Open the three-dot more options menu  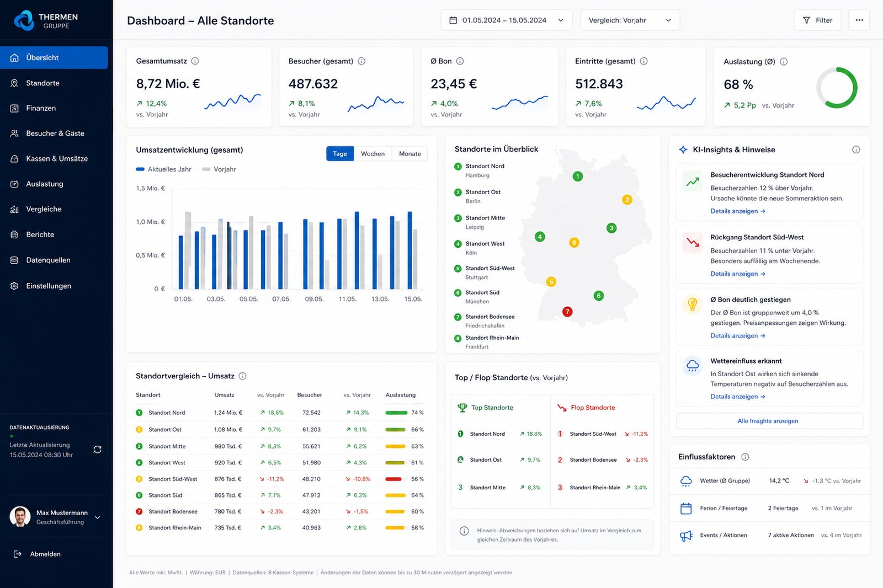[x=859, y=20]
